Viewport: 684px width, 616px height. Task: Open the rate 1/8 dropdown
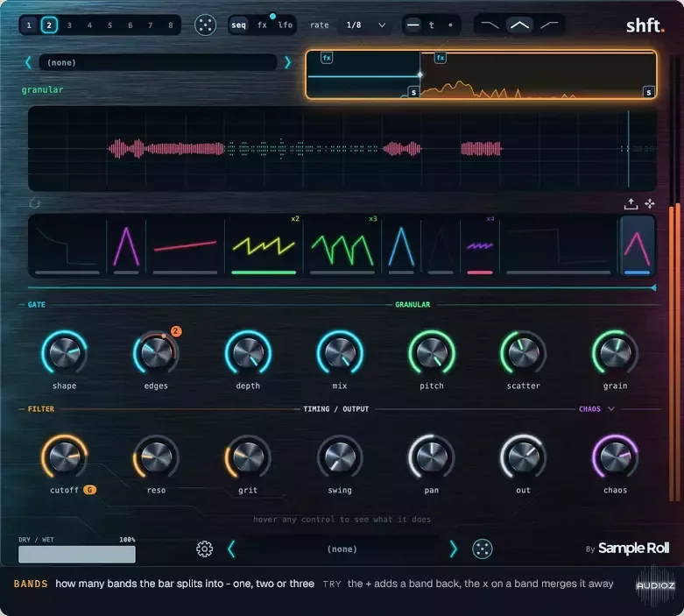pyautogui.click(x=365, y=25)
